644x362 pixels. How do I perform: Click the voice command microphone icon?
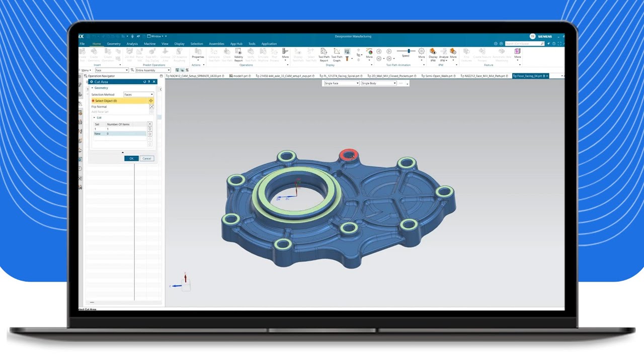[132, 36]
